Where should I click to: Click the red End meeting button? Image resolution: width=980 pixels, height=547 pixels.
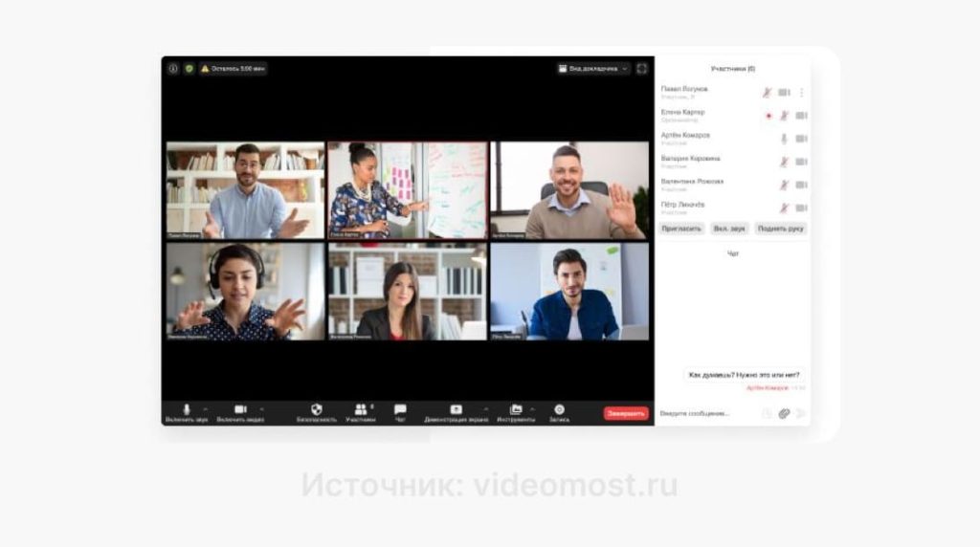click(x=626, y=413)
